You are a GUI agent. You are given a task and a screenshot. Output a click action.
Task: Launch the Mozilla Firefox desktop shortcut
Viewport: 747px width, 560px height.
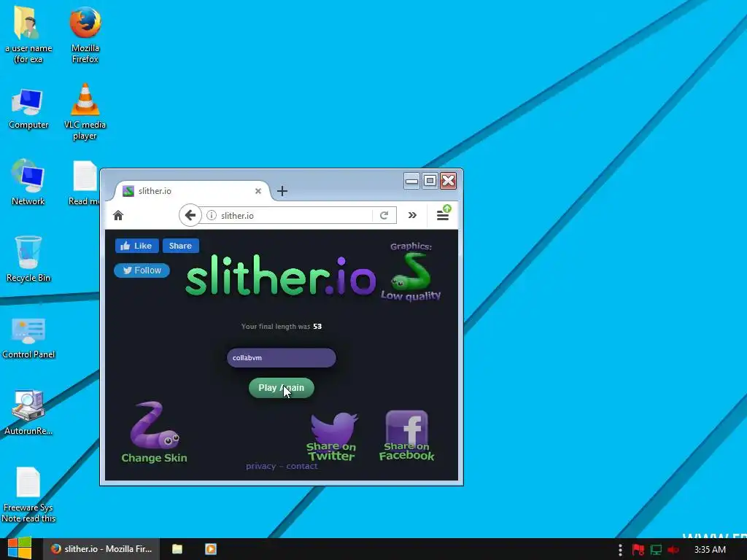pyautogui.click(x=85, y=34)
